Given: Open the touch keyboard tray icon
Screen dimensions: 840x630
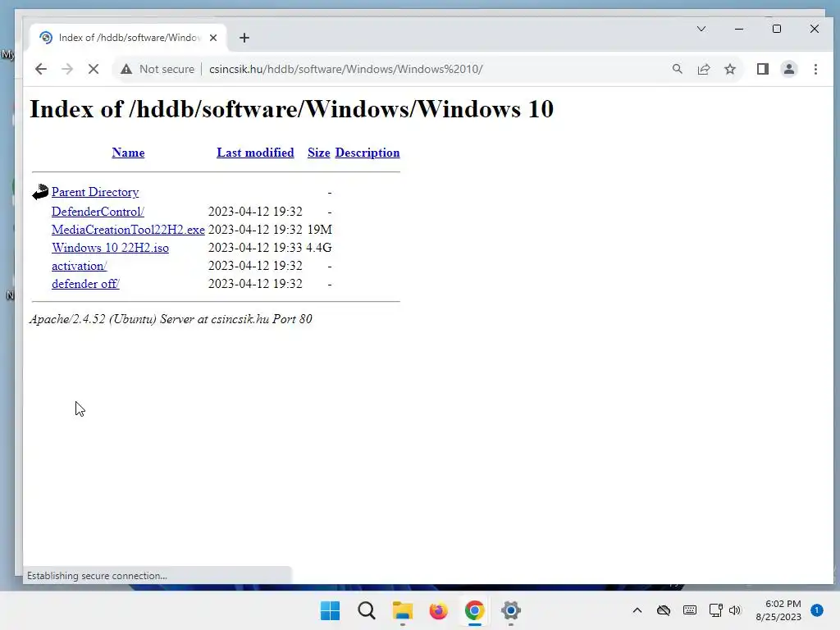Looking at the screenshot, I should [690, 610].
